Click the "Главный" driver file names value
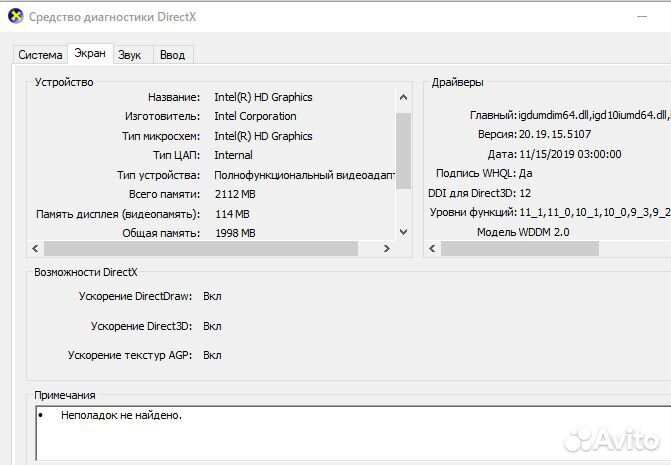This screenshot has height=465, width=671. (x=594, y=115)
